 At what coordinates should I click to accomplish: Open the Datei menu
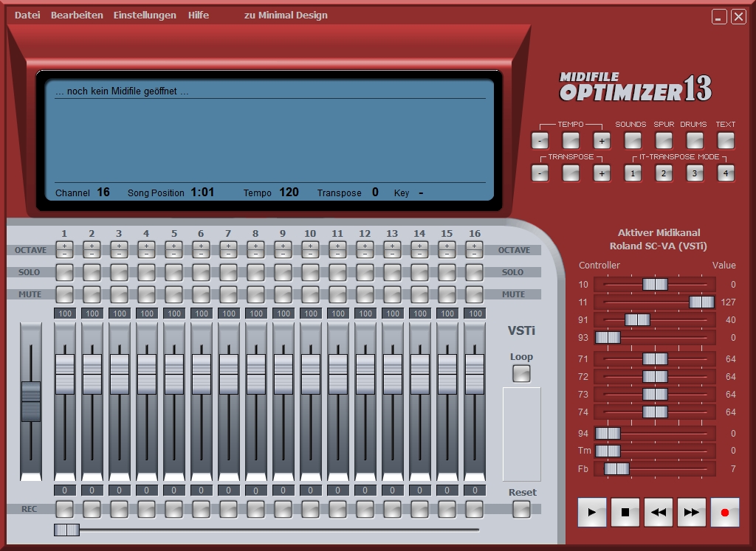tap(27, 15)
